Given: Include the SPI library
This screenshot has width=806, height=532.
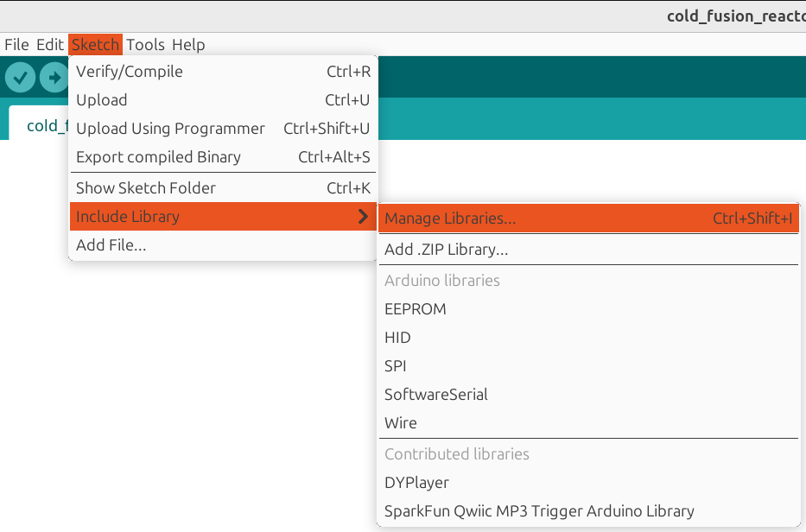Looking at the screenshot, I should tap(395, 365).
